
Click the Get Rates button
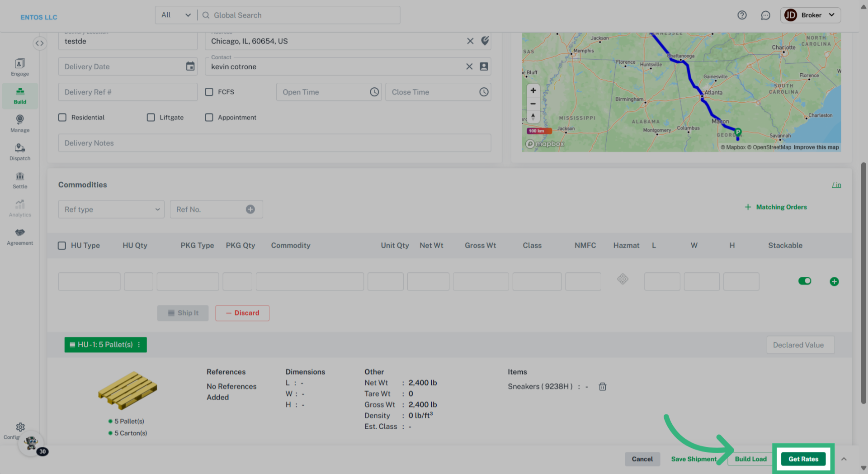(803, 459)
